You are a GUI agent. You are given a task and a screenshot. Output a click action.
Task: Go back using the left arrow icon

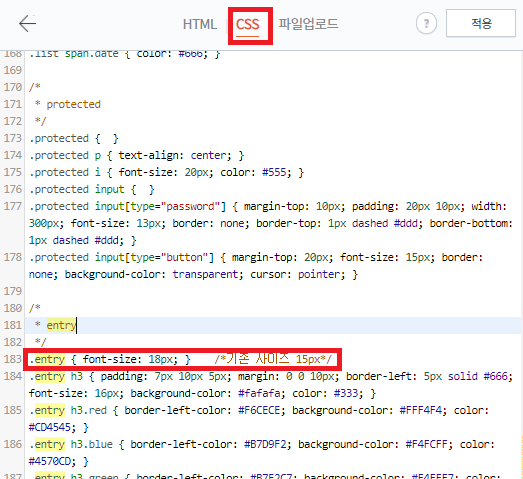27,24
